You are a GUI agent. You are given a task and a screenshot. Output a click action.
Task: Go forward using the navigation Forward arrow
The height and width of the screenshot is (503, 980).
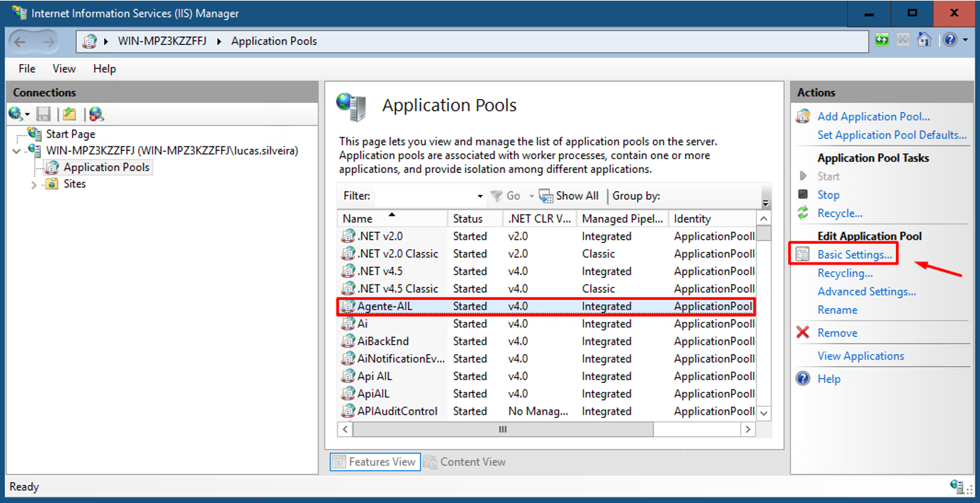coord(48,41)
